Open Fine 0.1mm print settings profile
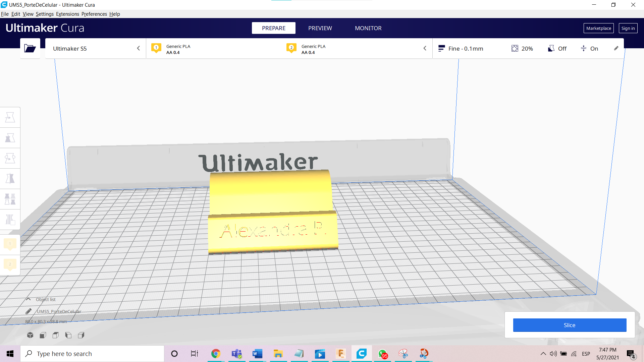This screenshot has height=362, width=644. 461,49
